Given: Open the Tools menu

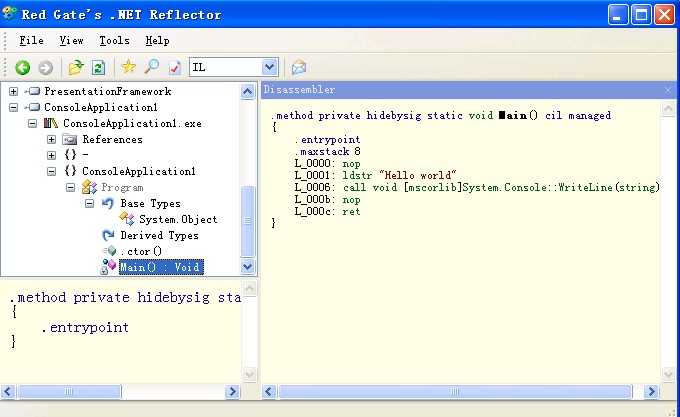Looking at the screenshot, I should pyautogui.click(x=114, y=41).
